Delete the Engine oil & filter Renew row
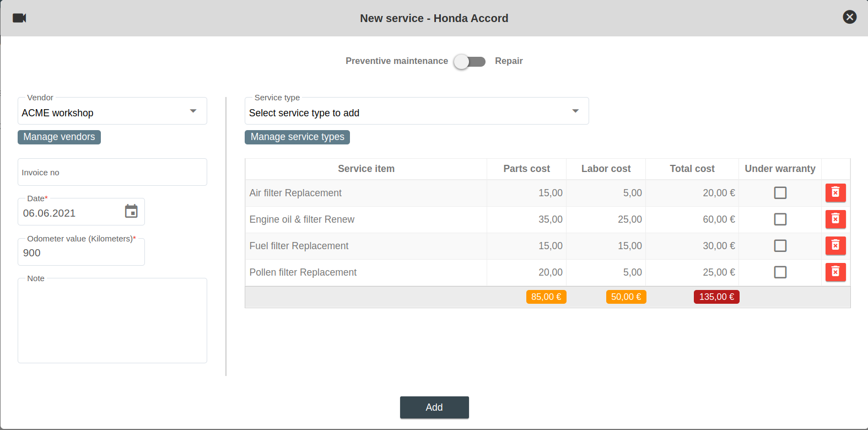The height and width of the screenshot is (430, 868). pos(835,219)
